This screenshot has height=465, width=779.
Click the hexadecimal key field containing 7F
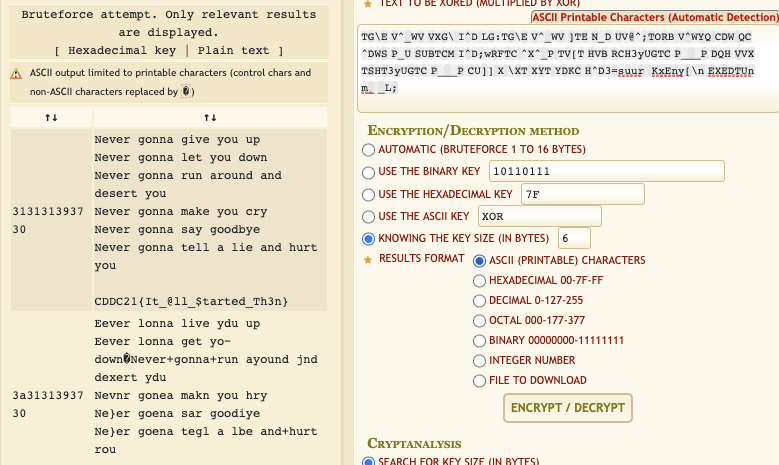pyautogui.click(x=583, y=194)
